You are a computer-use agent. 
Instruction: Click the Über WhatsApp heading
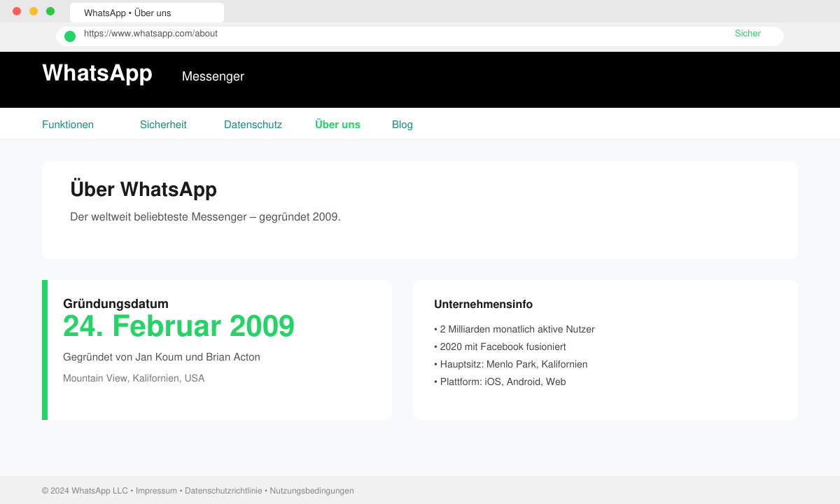point(143,189)
